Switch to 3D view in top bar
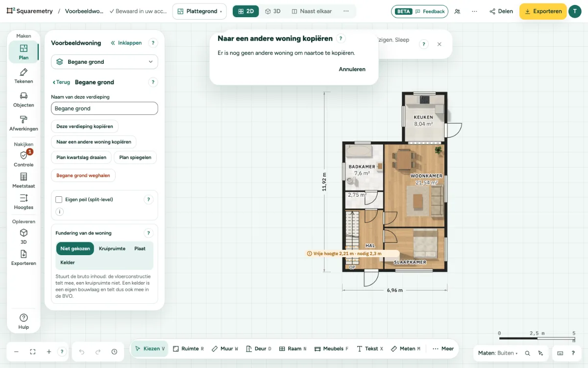 point(272,11)
